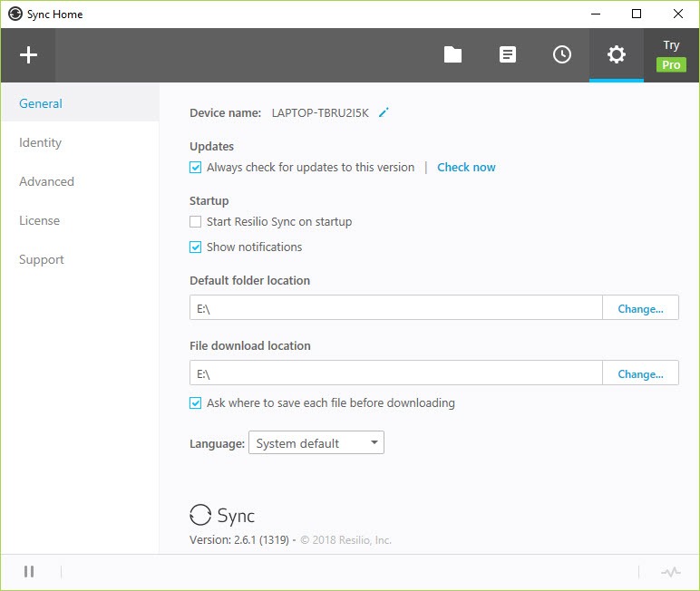Click the Try Pro button

pos(671,55)
